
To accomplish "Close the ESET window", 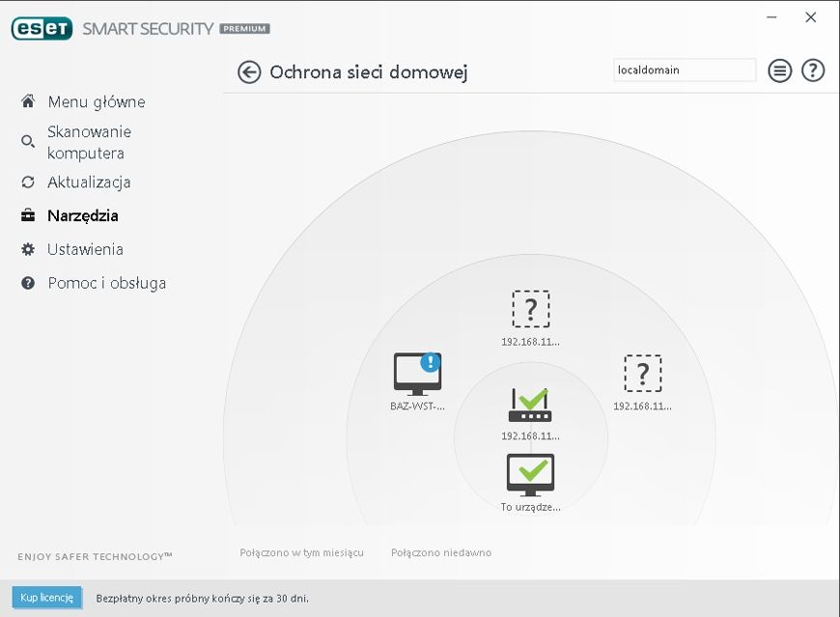I will [x=810, y=17].
